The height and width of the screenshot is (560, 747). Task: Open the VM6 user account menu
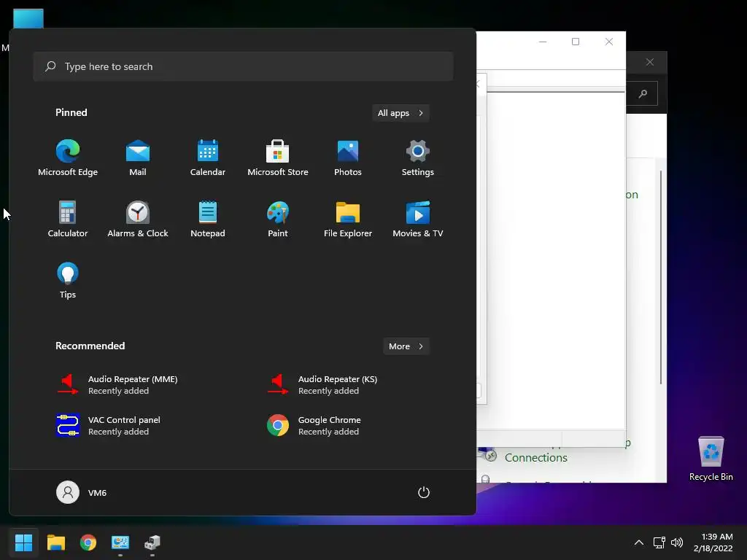(82, 492)
